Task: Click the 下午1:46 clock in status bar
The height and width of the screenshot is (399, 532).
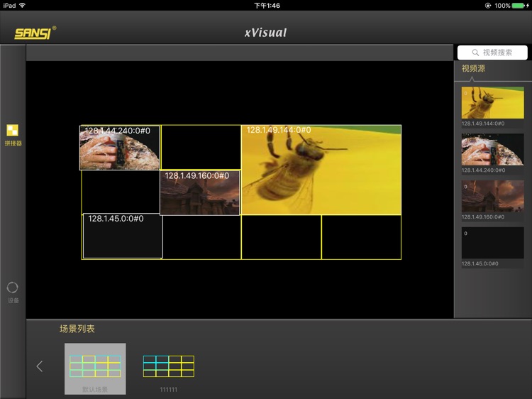Action: pyautogui.click(x=267, y=6)
